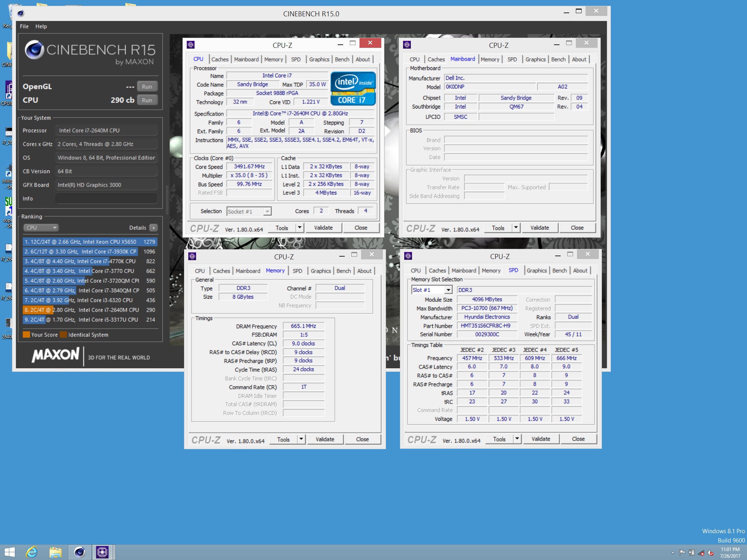Click the Cinebench app icon in title bar
Viewport: 747px width, 560px height.
[21, 13]
